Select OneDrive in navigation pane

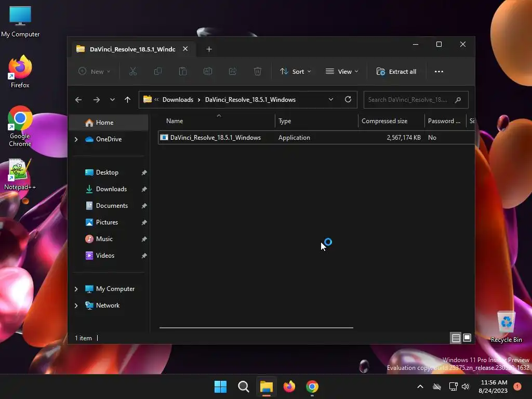[x=109, y=139]
